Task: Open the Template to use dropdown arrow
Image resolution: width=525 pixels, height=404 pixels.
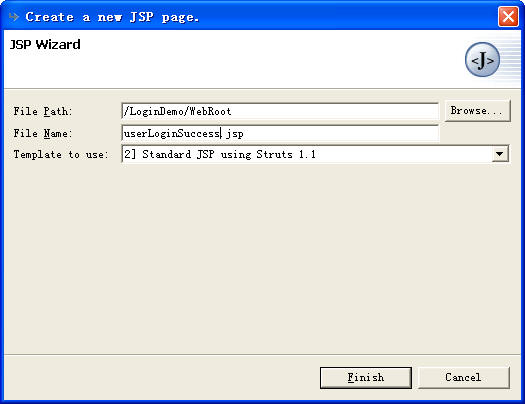Action: (x=500, y=154)
